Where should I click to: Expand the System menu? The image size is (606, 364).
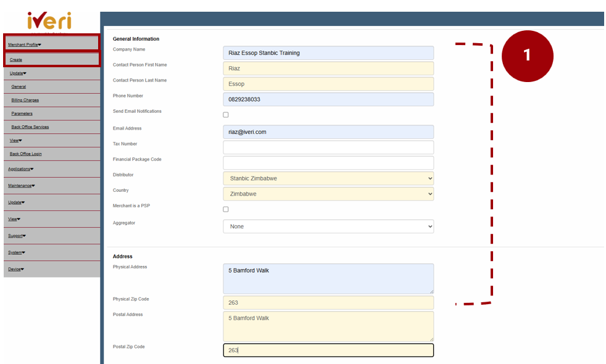(x=17, y=253)
